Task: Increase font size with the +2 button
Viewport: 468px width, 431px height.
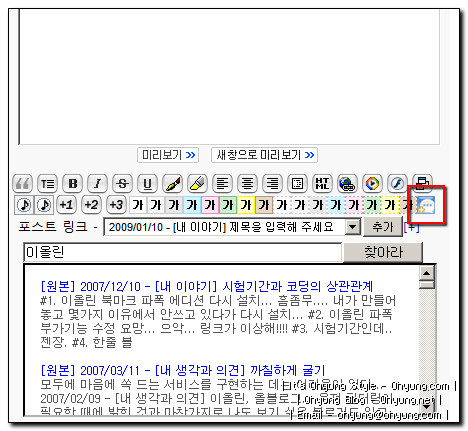Action: tap(91, 205)
